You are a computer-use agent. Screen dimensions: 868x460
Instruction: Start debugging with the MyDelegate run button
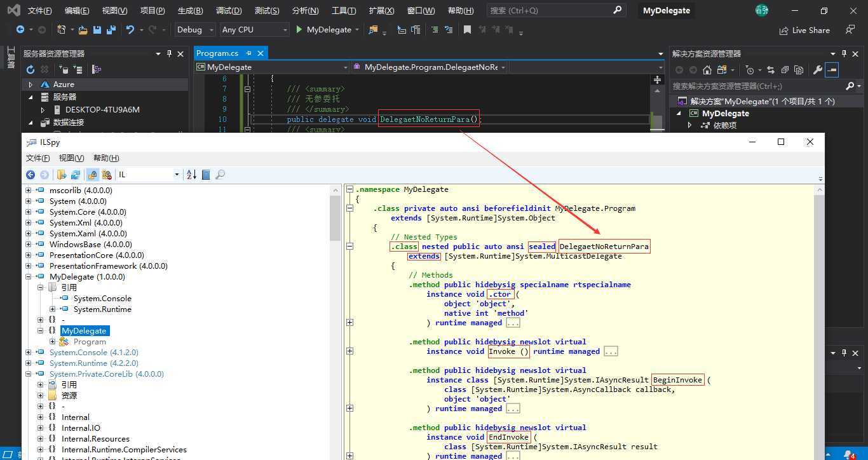tap(323, 30)
